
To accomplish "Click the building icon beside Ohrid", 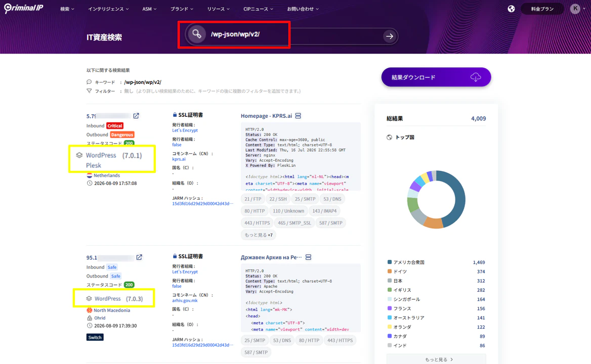I will pos(90,318).
